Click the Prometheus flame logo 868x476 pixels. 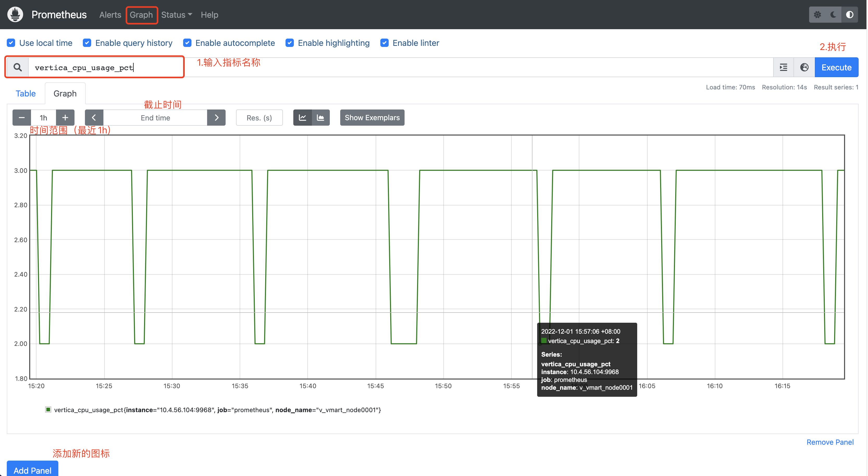point(15,15)
